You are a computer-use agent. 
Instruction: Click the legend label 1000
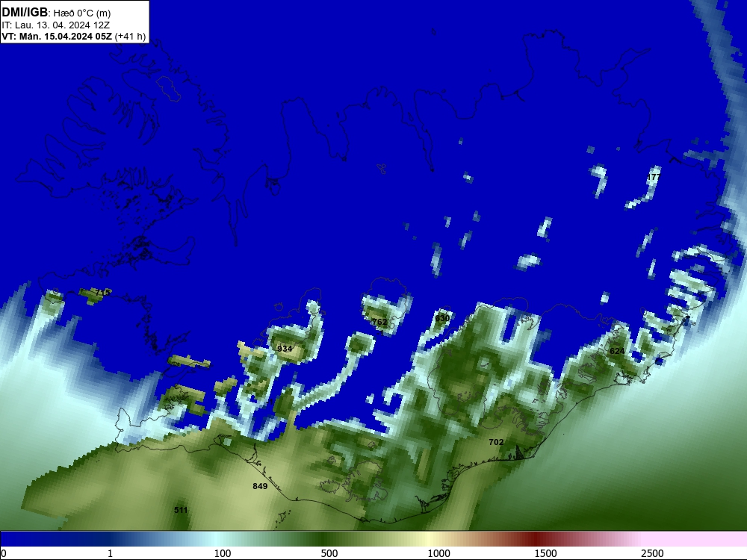[438, 553]
